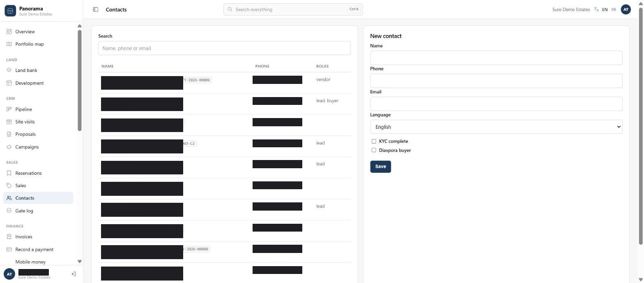The image size is (644, 283).
Task: Open the AT user avatar in header
Action: point(626,9)
